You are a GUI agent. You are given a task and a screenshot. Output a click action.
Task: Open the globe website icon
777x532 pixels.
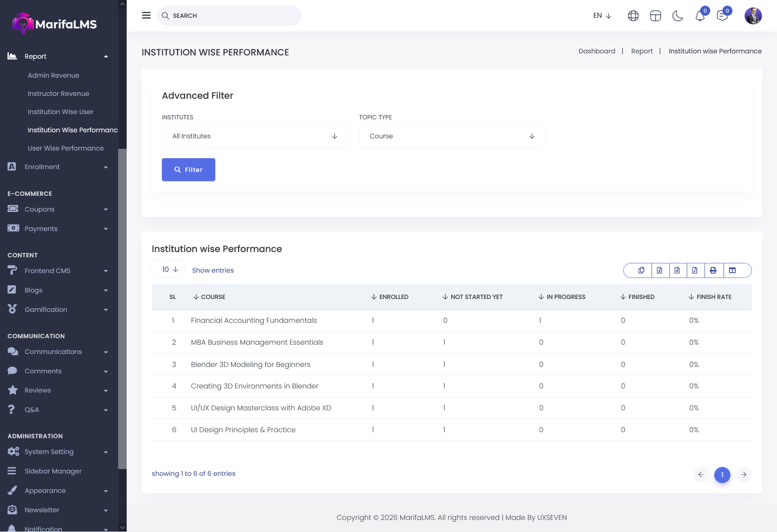tap(633, 16)
